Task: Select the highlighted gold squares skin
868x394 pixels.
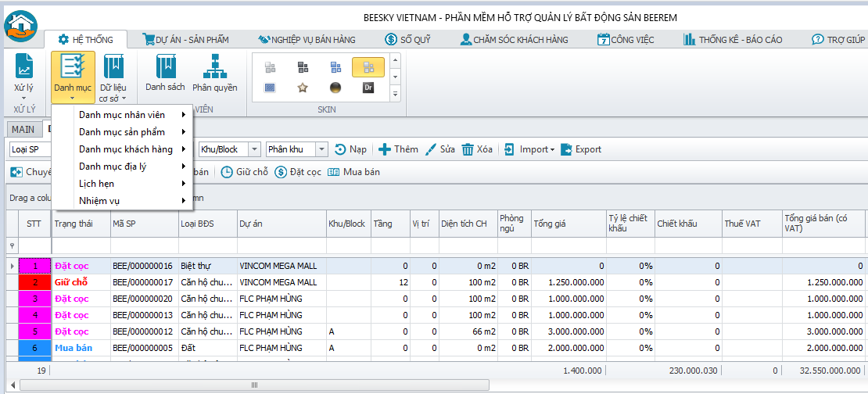Action: [368, 67]
